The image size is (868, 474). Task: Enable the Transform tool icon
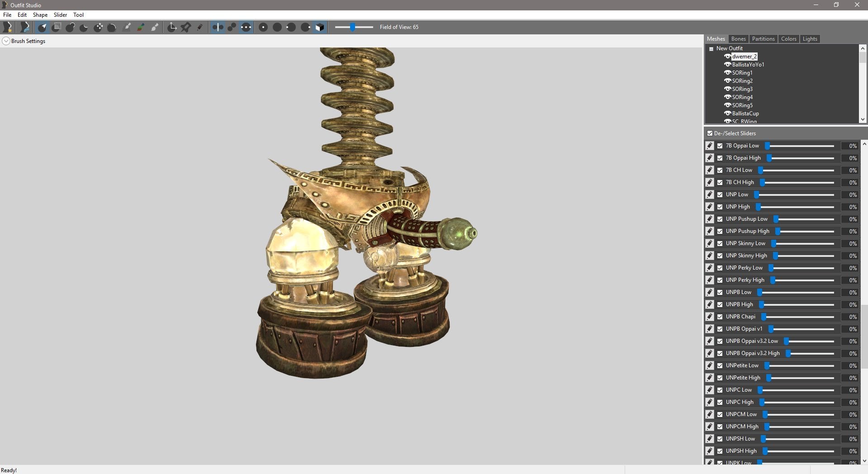(x=172, y=28)
